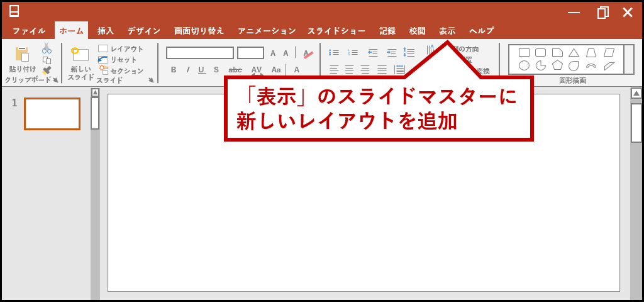This screenshot has height=302, width=644.
Task: Switch to the アニメーション tab
Action: [267, 31]
